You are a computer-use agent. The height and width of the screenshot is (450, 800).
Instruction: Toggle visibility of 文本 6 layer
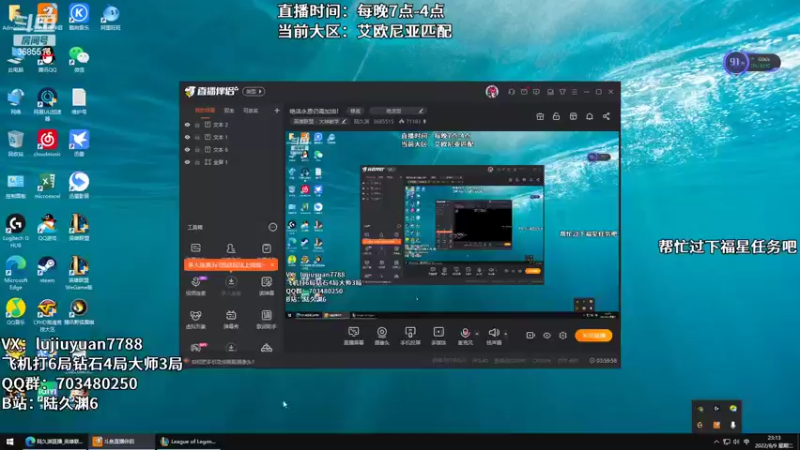coord(187,149)
